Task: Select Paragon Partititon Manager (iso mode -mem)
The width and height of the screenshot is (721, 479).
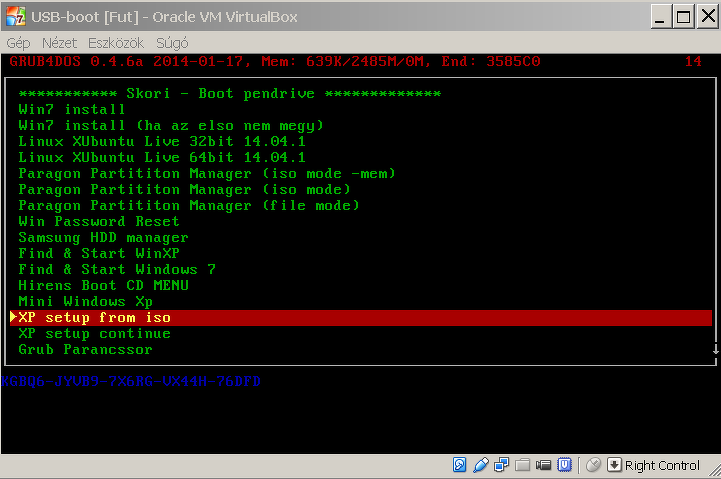Action: [x=207, y=173]
